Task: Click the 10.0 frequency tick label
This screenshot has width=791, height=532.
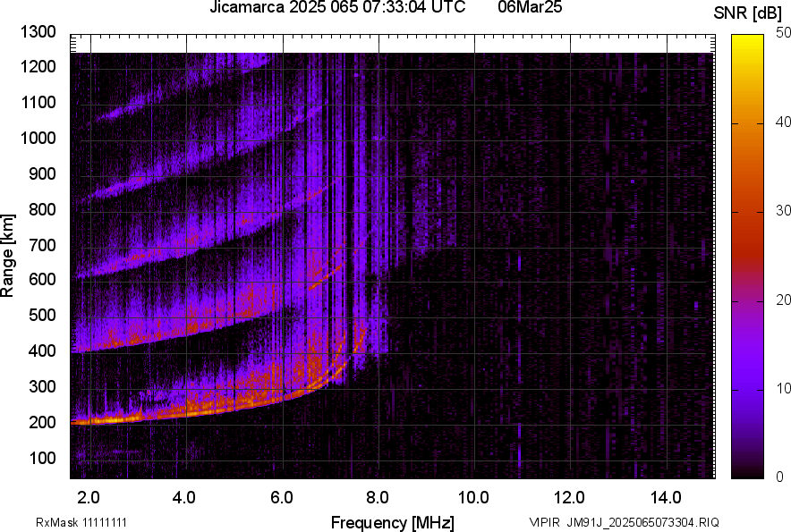Action: [x=473, y=497]
